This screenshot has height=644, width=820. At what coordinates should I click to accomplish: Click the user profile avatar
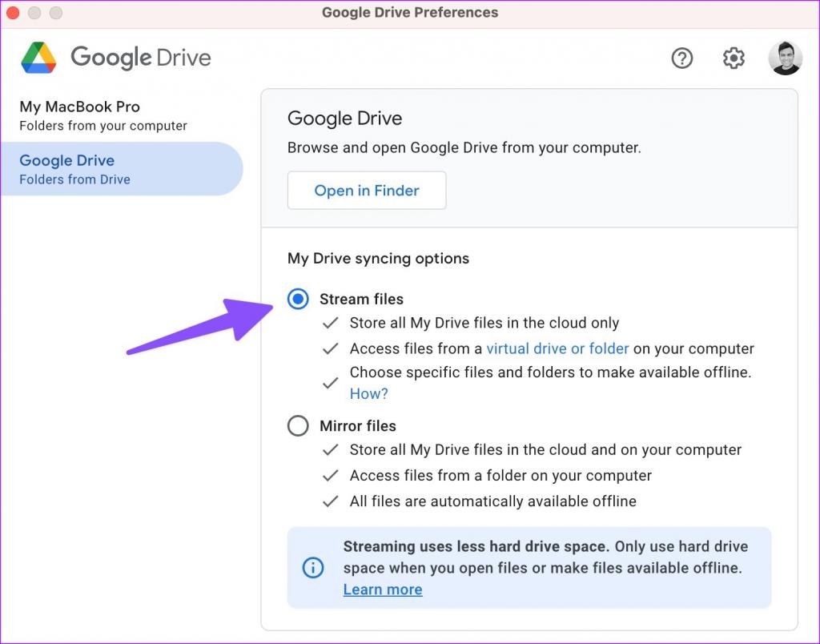point(785,58)
